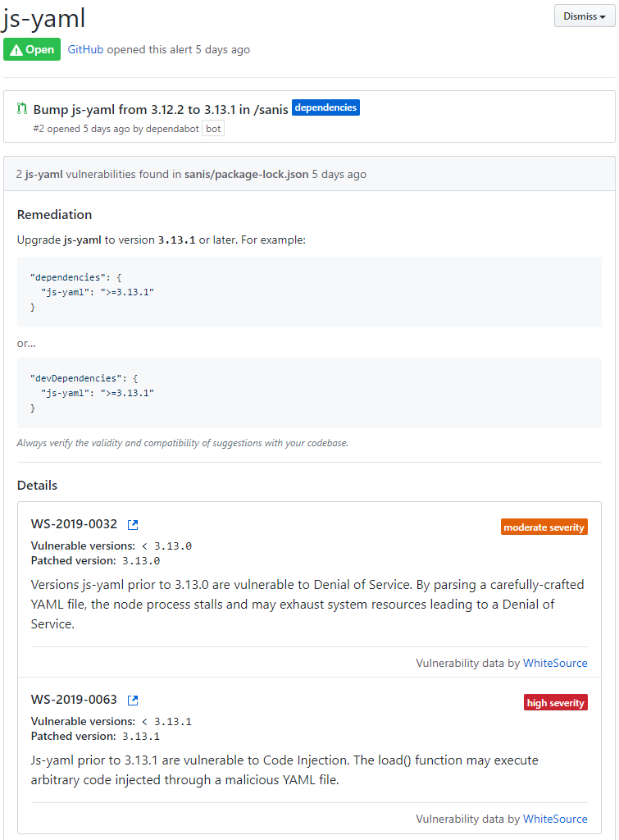Expand the WS-2019-0063 details section

pyautogui.click(x=74, y=700)
